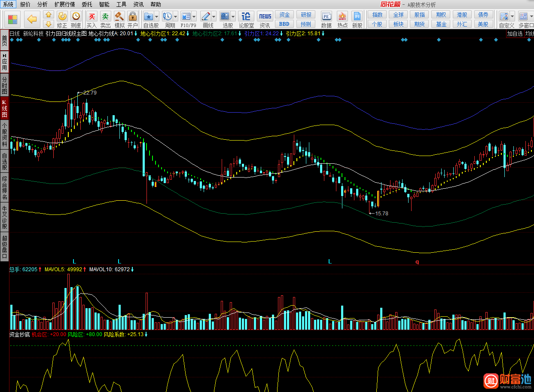Click the 15.78 low price label
The width and height of the screenshot is (534, 392).
tap(381, 213)
